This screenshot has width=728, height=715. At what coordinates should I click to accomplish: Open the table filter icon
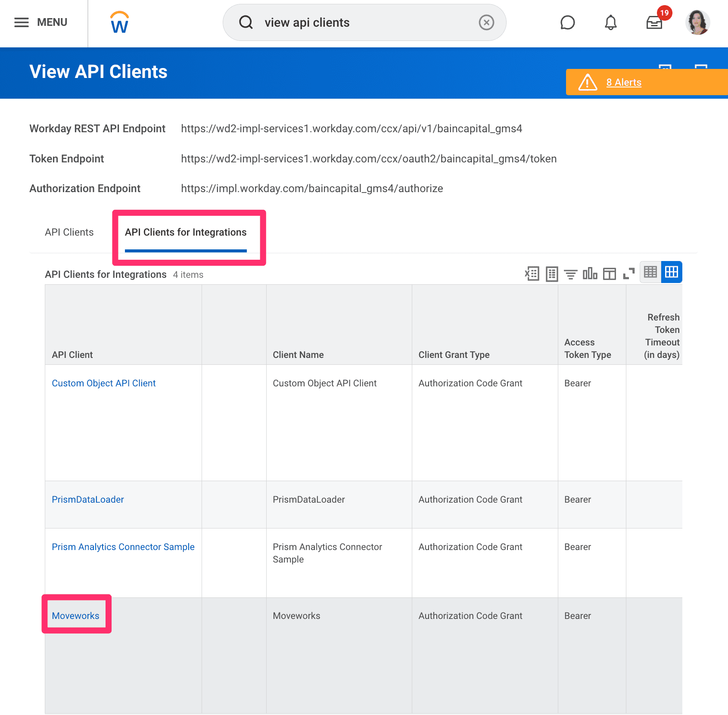(x=571, y=274)
